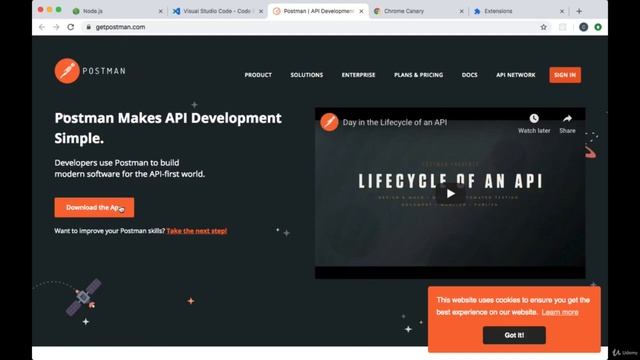Accept cookies with Got it button
Viewport: 640px width, 360px height.
point(514,335)
